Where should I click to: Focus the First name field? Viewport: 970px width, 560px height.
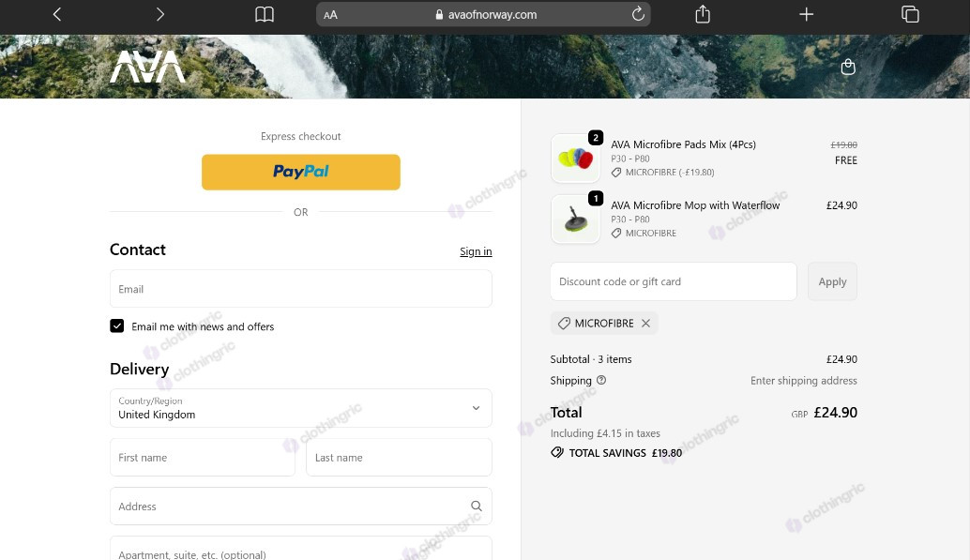[x=203, y=457]
